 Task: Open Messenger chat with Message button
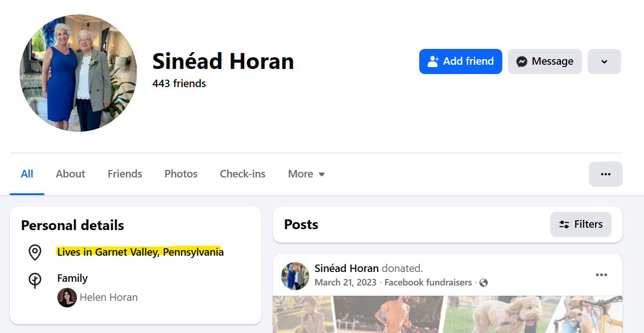pos(544,61)
